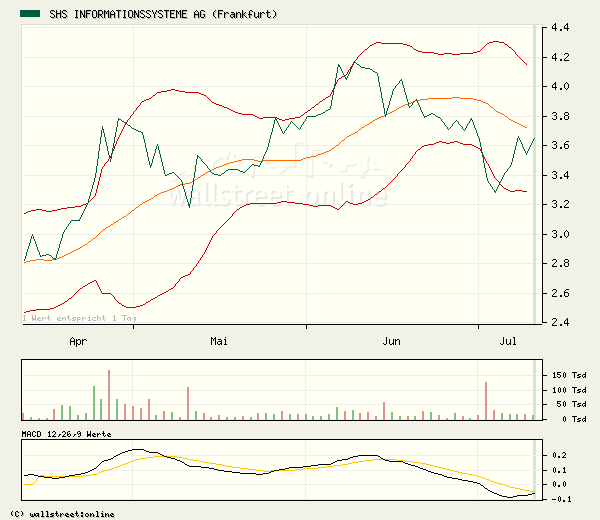Click the (C) wallstreet:online copyright text

tap(62, 514)
